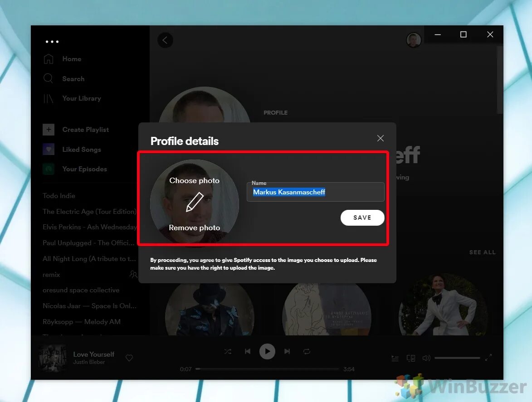The image size is (532, 402).
Task: Open oresund space collective playlist
Action: 81,290
